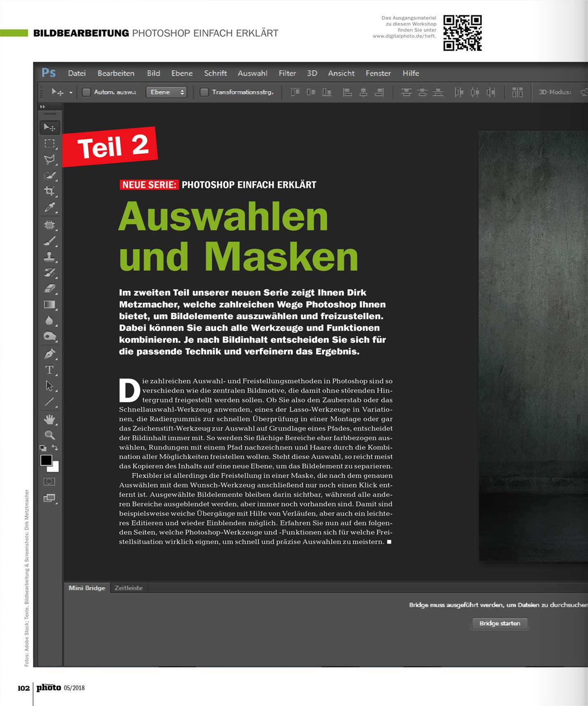Align horizontal centers in options bar

[363, 92]
